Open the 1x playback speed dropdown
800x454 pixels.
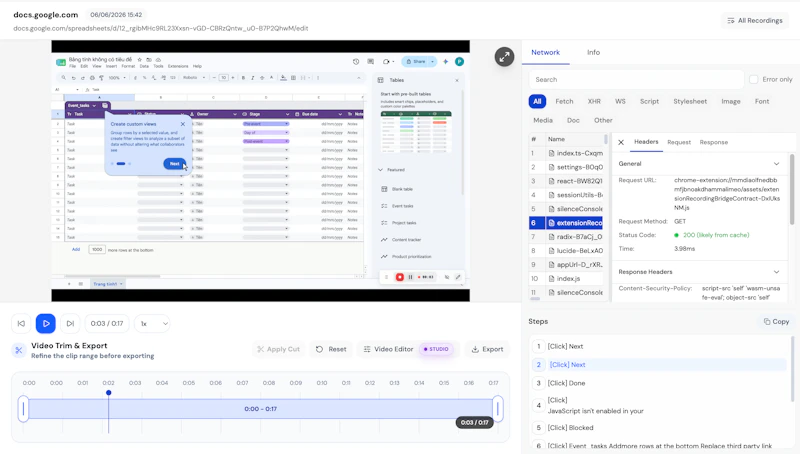152,323
